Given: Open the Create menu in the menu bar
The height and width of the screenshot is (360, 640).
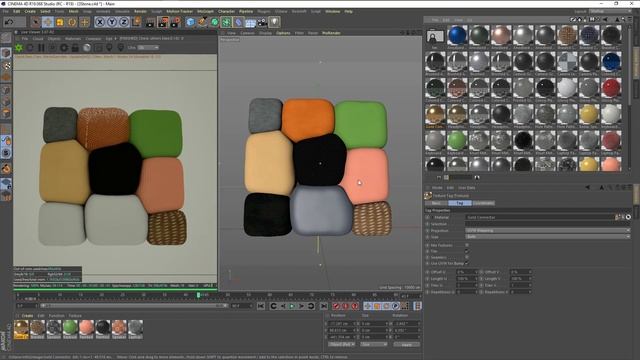Looking at the screenshot, I should point(30,11).
